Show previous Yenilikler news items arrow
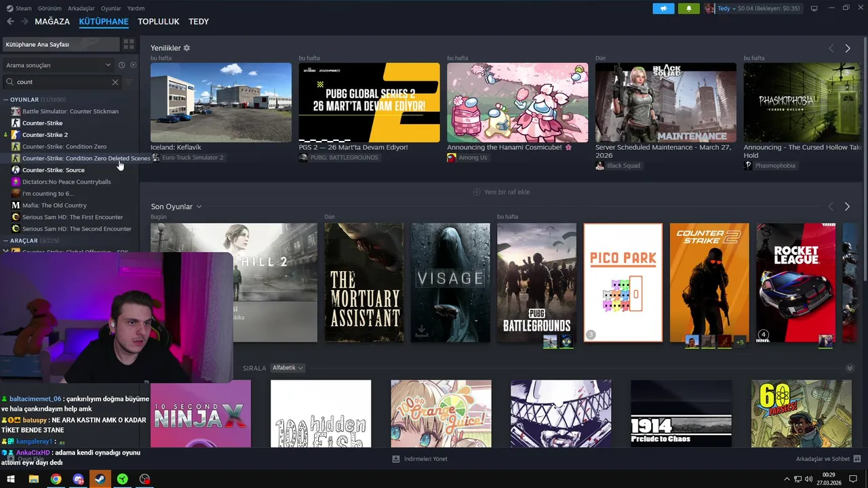This screenshot has height=488, width=868. point(831,48)
